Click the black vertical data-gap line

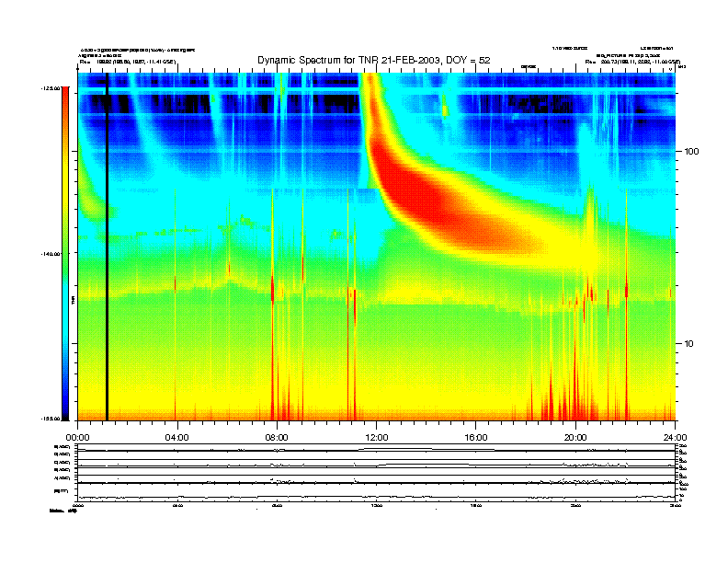click(107, 247)
